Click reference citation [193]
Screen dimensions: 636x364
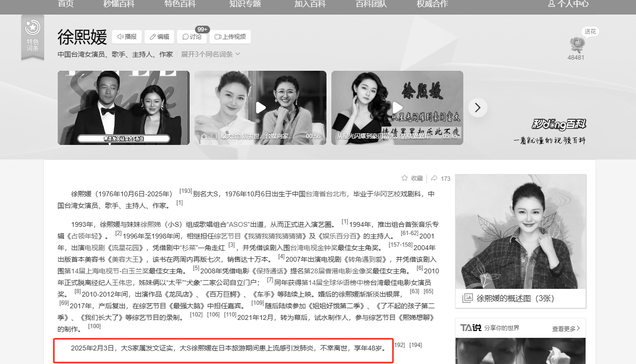point(186,191)
